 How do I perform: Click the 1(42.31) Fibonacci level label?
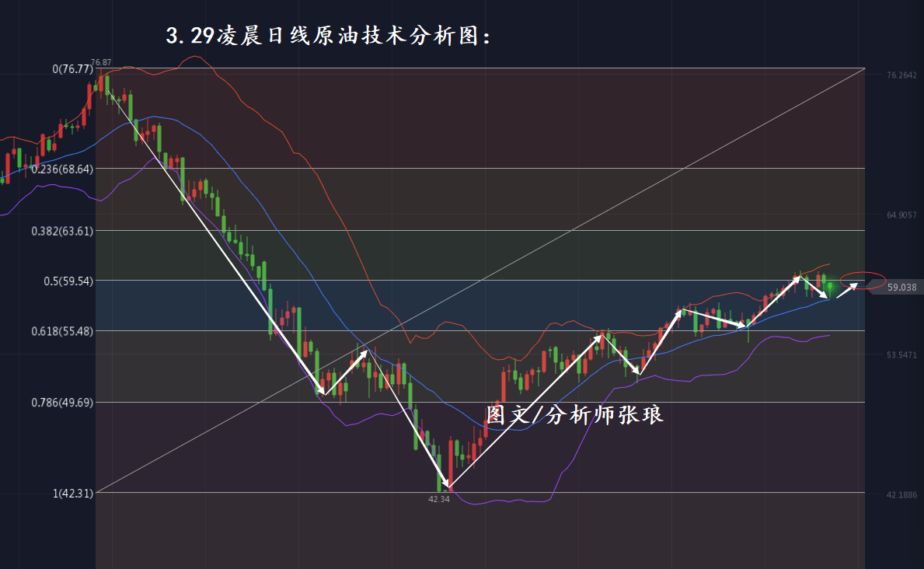click(73, 494)
